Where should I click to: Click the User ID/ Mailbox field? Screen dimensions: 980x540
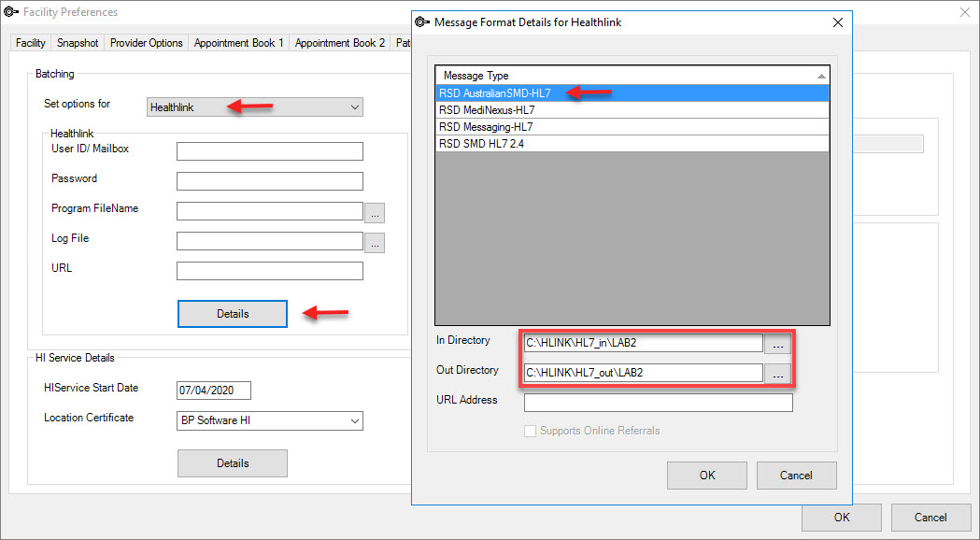click(x=270, y=151)
